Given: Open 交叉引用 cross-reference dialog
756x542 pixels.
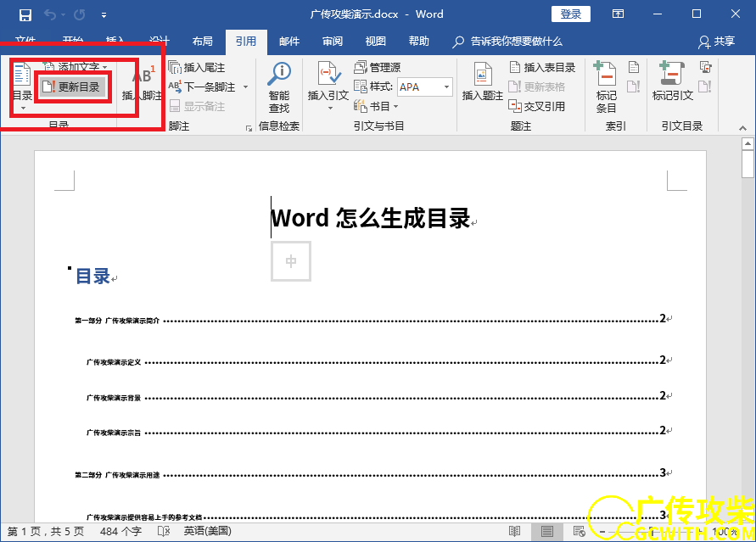Looking at the screenshot, I should coord(536,106).
